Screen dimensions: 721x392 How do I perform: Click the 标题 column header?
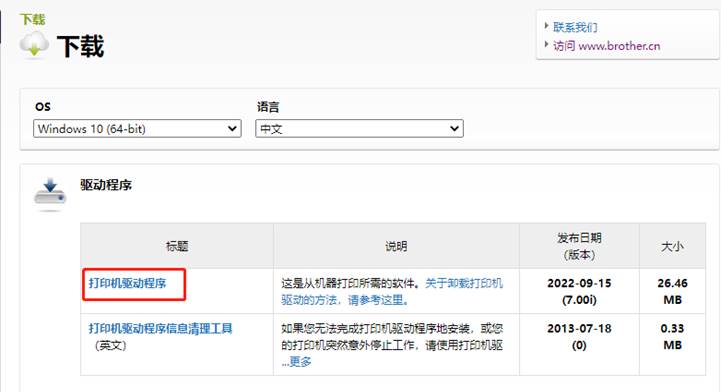coord(177,246)
